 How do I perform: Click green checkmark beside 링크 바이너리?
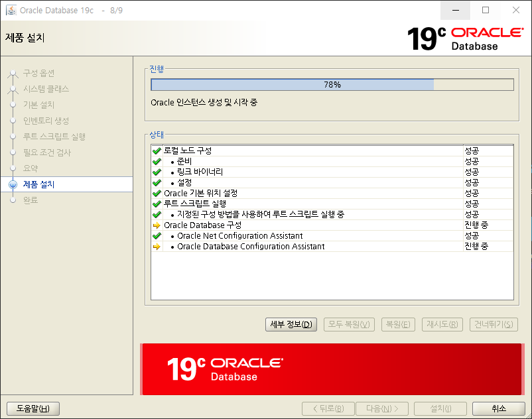pyautogui.click(x=157, y=172)
